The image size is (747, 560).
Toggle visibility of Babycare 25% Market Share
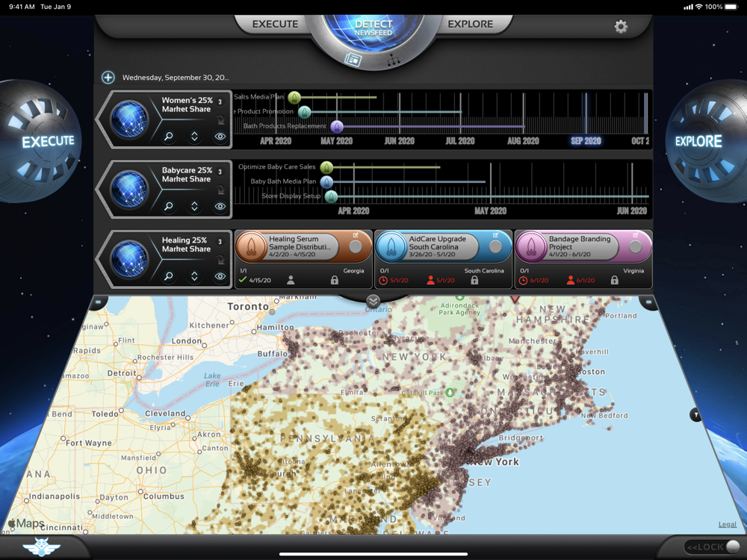coord(220,206)
